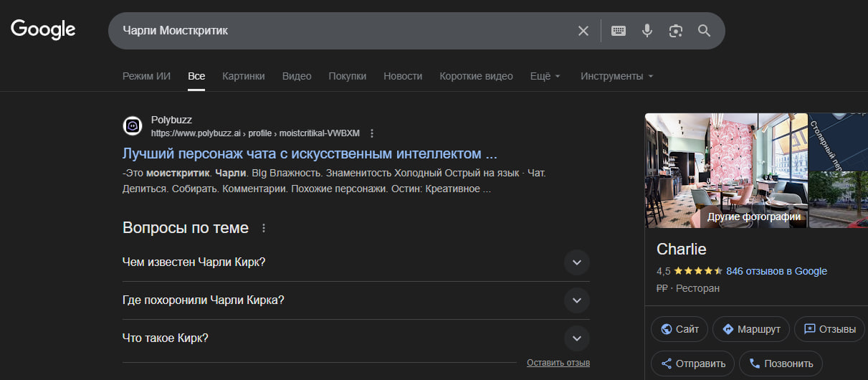This screenshot has height=380, width=868.
Task: Click the magnifying glass search button
Action: (704, 31)
